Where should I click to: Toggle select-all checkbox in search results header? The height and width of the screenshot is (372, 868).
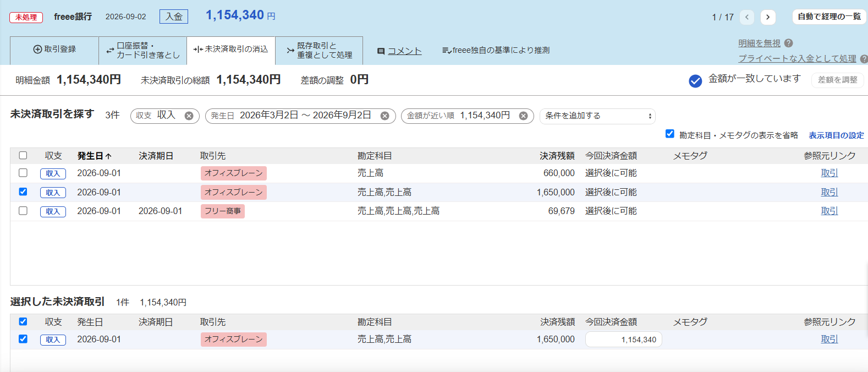click(23, 155)
